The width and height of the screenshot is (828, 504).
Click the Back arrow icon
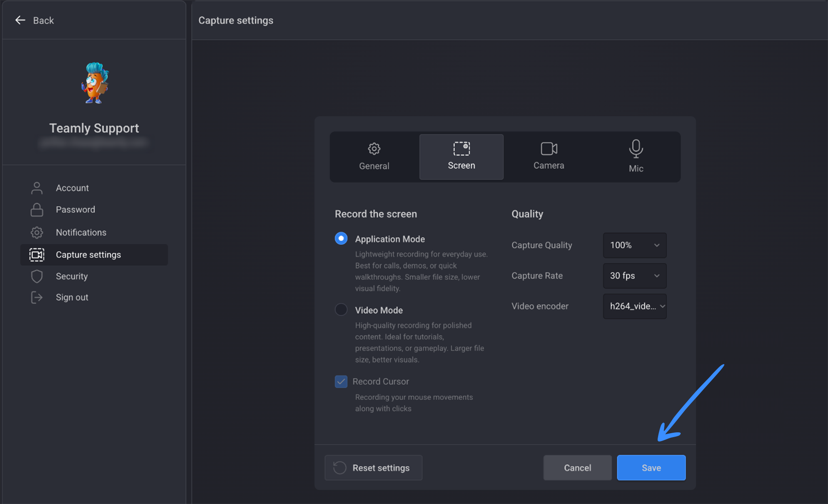20,20
